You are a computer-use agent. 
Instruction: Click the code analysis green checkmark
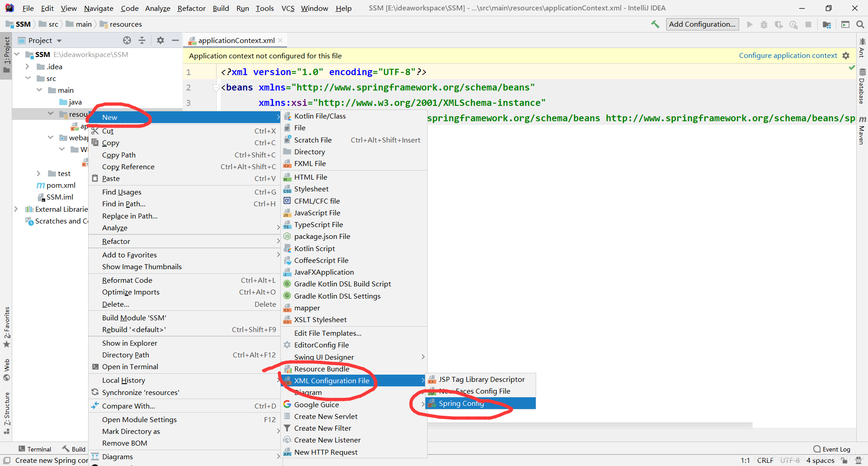click(x=852, y=67)
